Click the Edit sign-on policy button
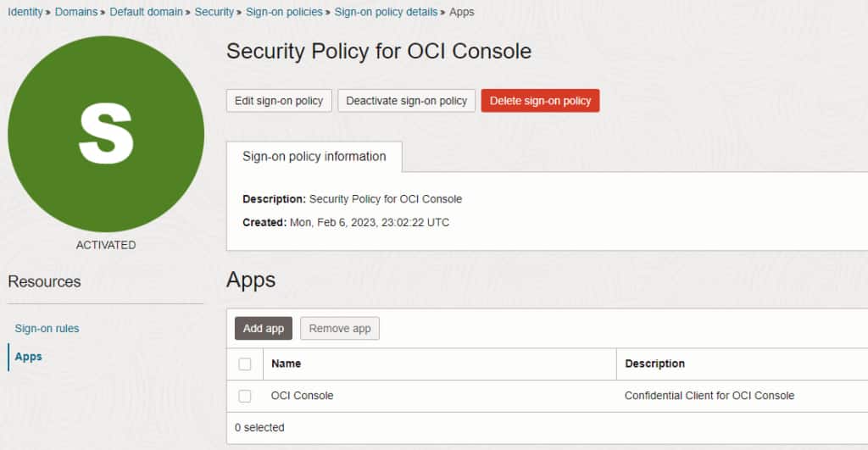 [279, 101]
